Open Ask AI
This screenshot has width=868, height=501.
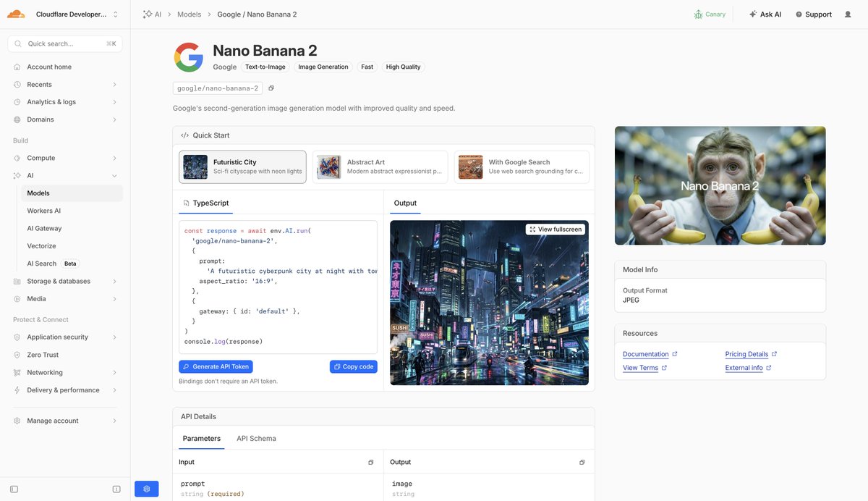(x=765, y=14)
